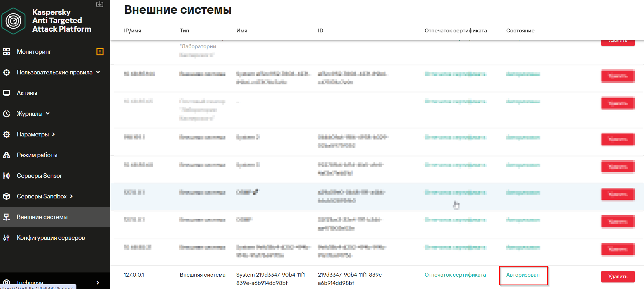The width and height of the screenshot is (644, 289).
Task: Expand the Журналы submenu arrow
Action: pos(48,113)
